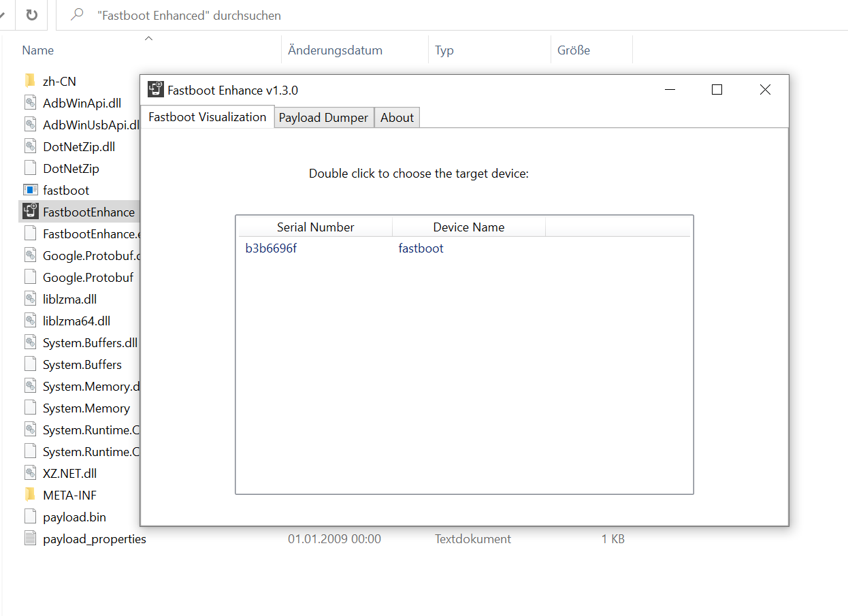848x616 pixels.
Task: Click the XZ.NET.dll file name
Action: [x=69, y=474]
